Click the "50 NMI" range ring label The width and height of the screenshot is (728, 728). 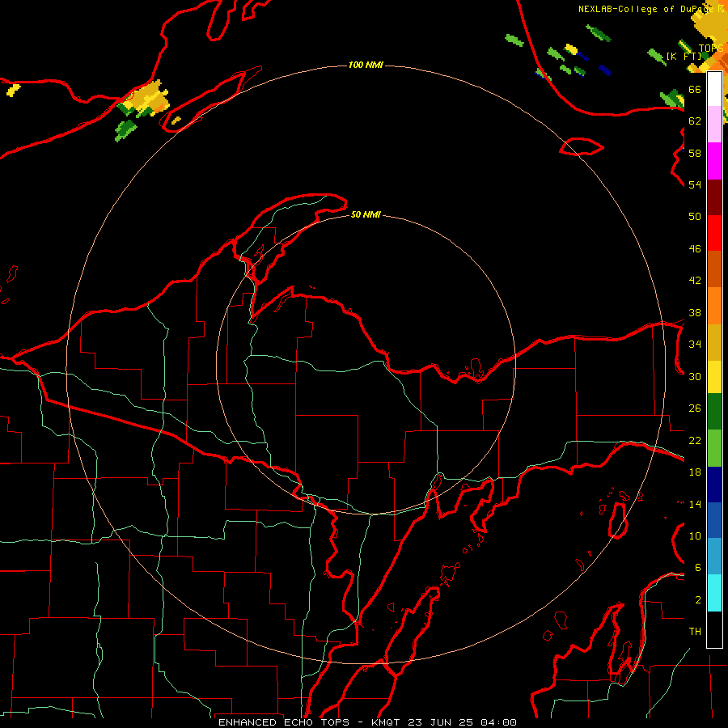pos(366,214)
